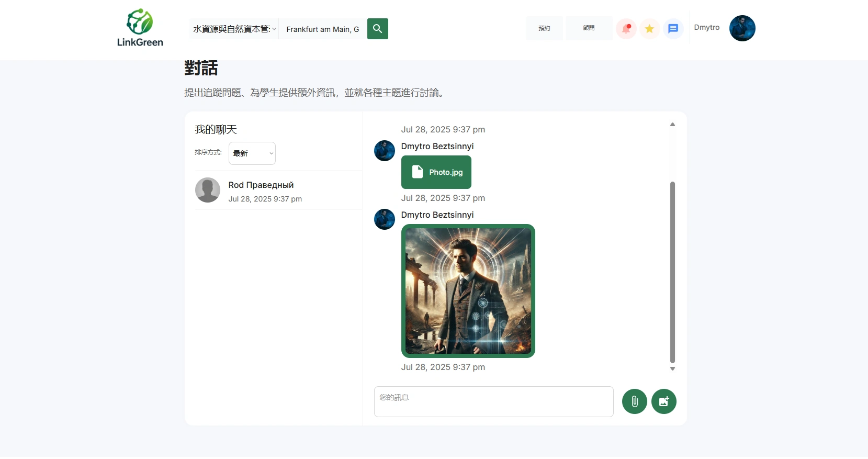Open the profile avatar in the header

coord(742,28)
